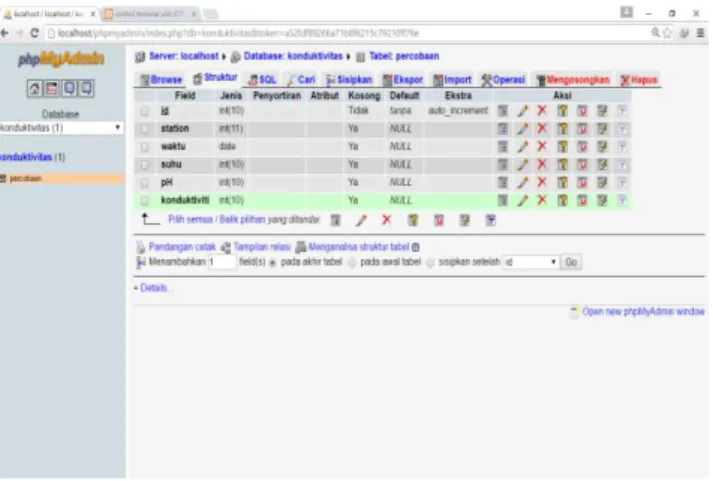Reload the page with browser refresh button
This screenshot has width=713, height=481.
coord(35,33)
